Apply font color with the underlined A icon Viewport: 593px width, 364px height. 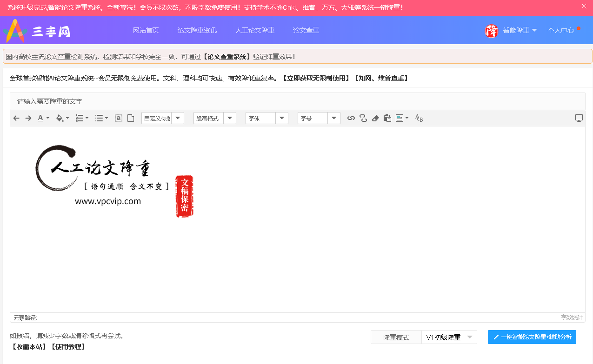40,118
